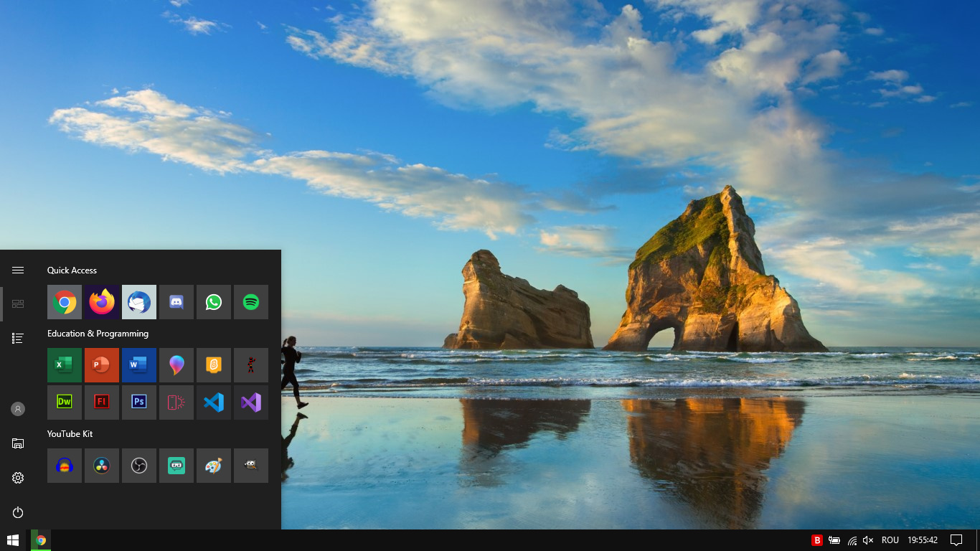
Task: Switch to the All apps list view
Action: pos(18,338)
